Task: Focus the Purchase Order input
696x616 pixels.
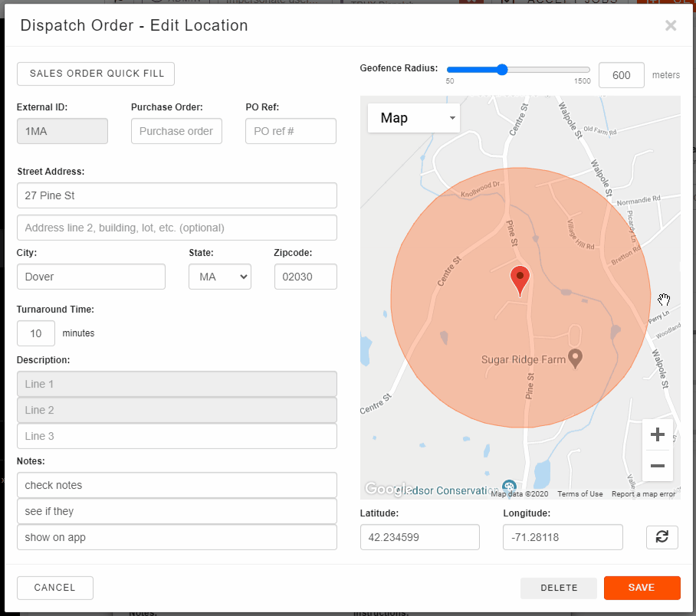Action: coord(176,131)
